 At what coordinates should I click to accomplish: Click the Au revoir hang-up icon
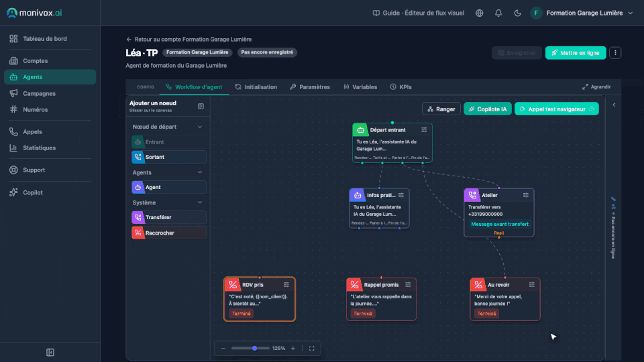point(478,284)
